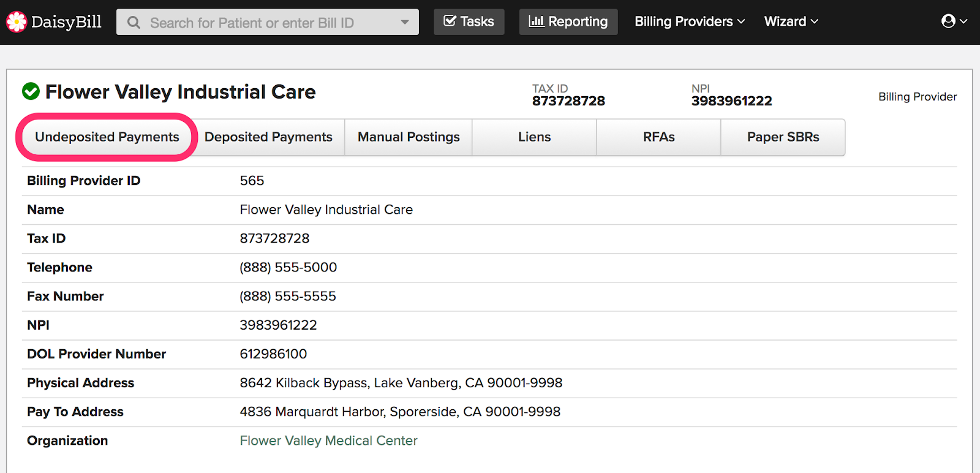Click the DaisyBill flower logo icon
This screenshot has height=473, width=980.
(x=17, y=22)
